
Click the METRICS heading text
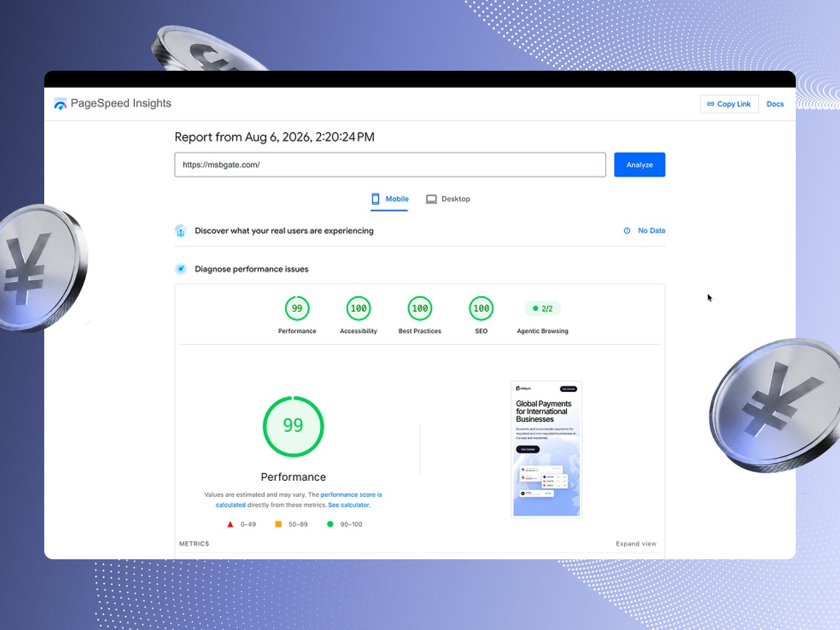point(194,544)
